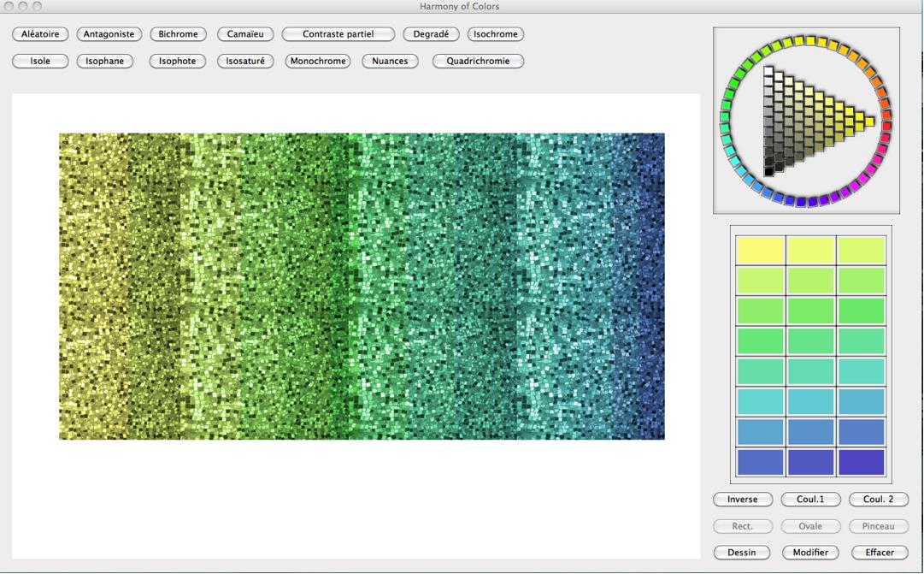This screenshot has height=574, width=924.
Task: Select the Degradé option
Action: coord(431,34)
